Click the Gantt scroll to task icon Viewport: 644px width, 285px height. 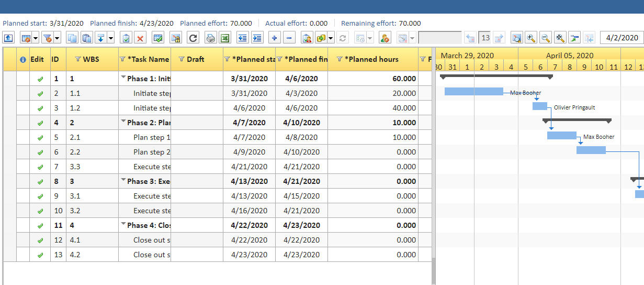[x=575, y=38]
